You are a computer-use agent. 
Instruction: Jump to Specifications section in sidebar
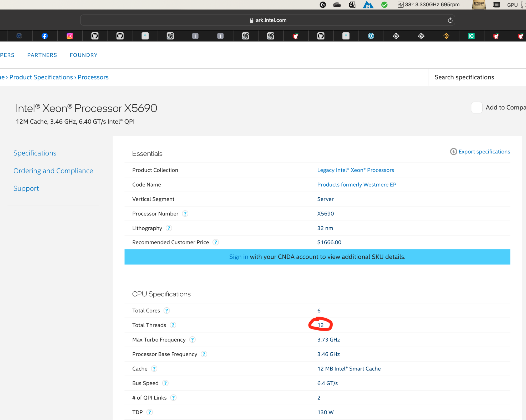(35, 153)
